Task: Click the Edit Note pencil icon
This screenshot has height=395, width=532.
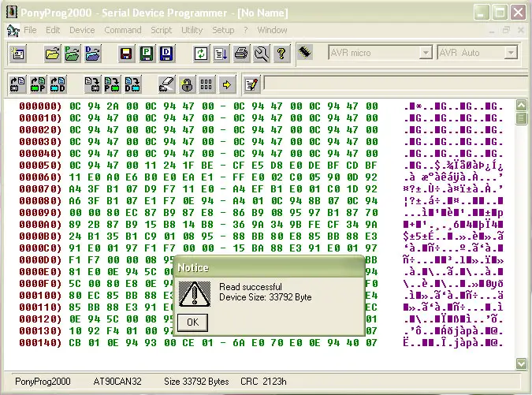Action: 251,84
